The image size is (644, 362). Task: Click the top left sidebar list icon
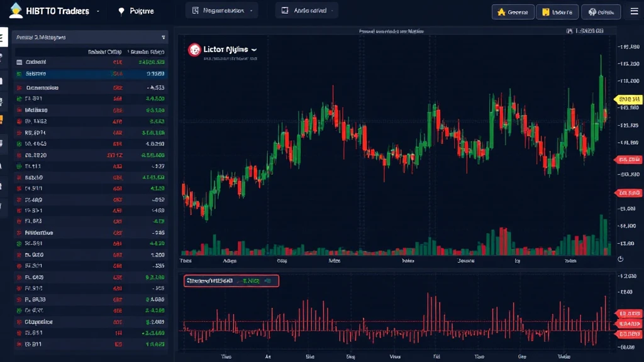(3, 38)
